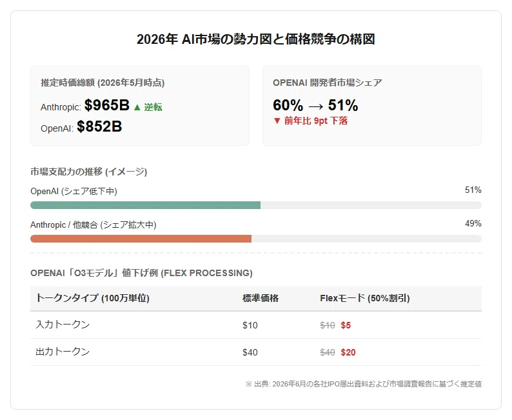The width and height of the screenshot is (512, 420).
Task: Click the ※ 出典 source footnote
Action: (364, 384)
